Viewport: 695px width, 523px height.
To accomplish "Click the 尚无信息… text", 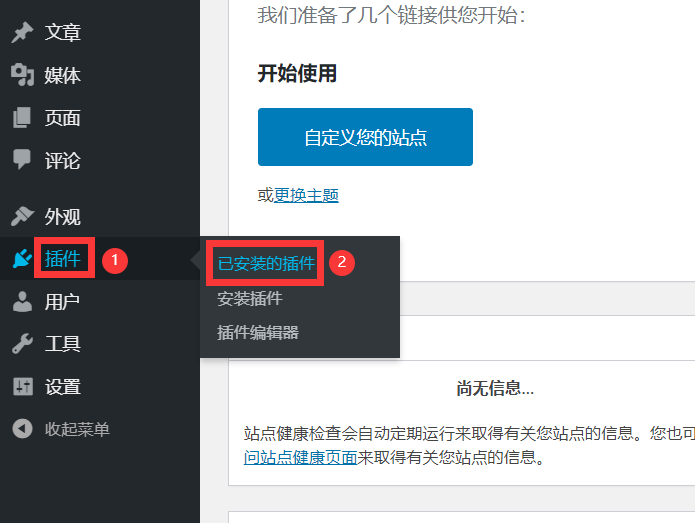I will click(x=495, y=388).
